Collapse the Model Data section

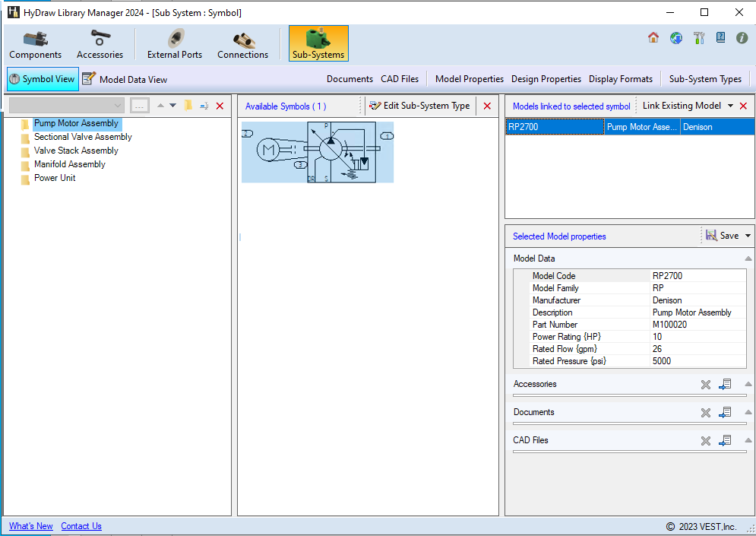[748, 258]
